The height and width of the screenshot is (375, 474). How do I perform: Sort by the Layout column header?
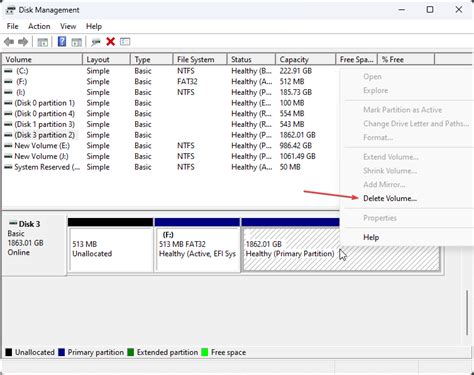(106, 59)
